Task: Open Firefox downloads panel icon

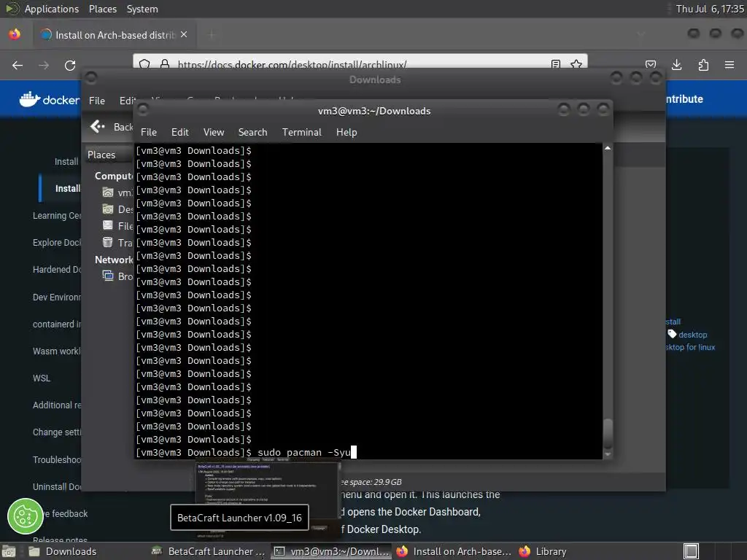Action: (x=676, y=65)
